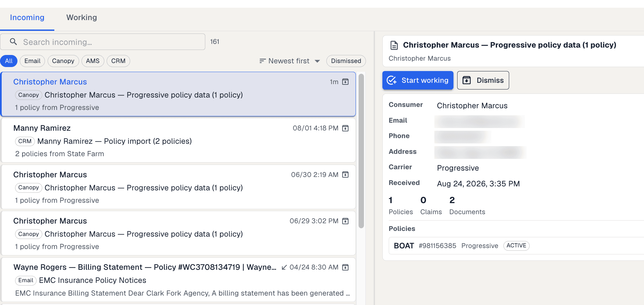Click the 0 Claims count

click(x=431, y=205)
